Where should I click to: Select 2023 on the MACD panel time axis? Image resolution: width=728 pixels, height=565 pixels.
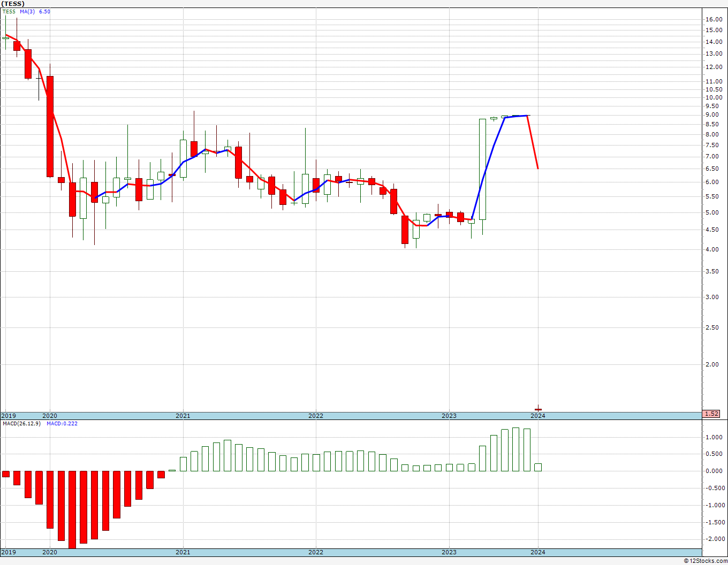coord(449,552)
